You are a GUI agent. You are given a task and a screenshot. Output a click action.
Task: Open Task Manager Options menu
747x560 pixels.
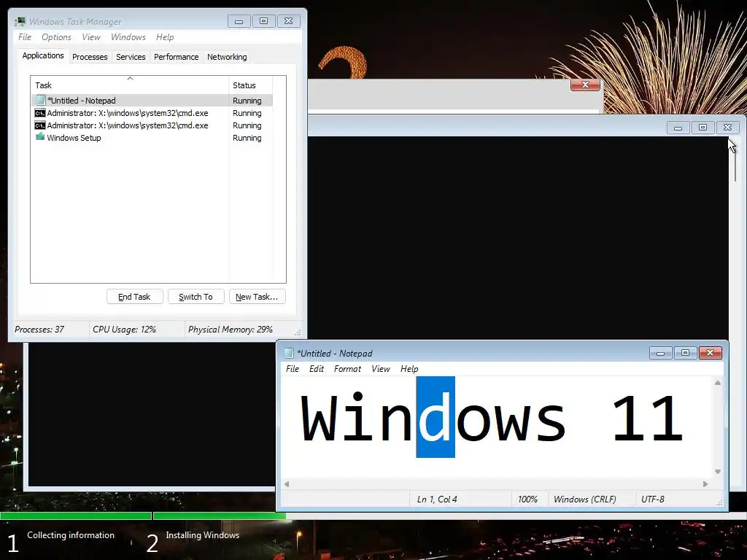[56, 37]
